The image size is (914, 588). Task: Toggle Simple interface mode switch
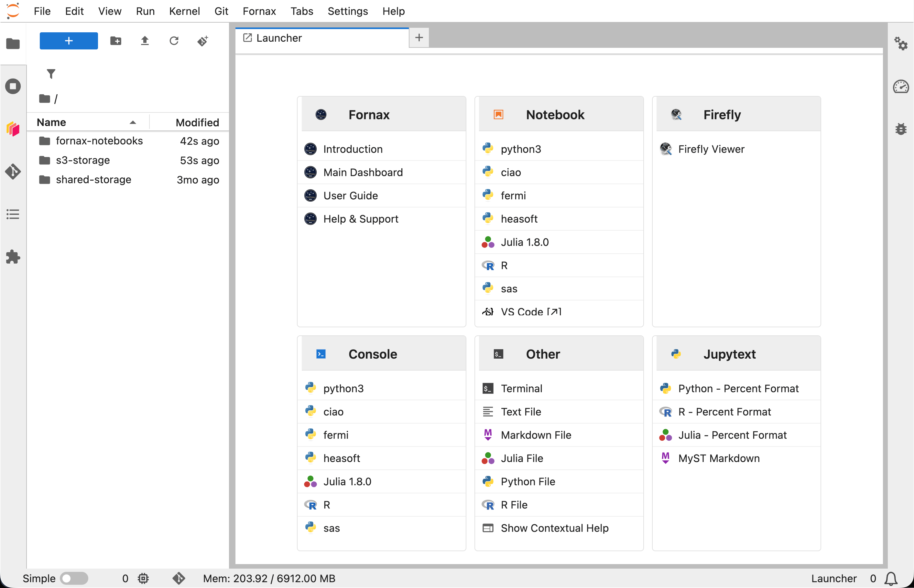(74, 578)
